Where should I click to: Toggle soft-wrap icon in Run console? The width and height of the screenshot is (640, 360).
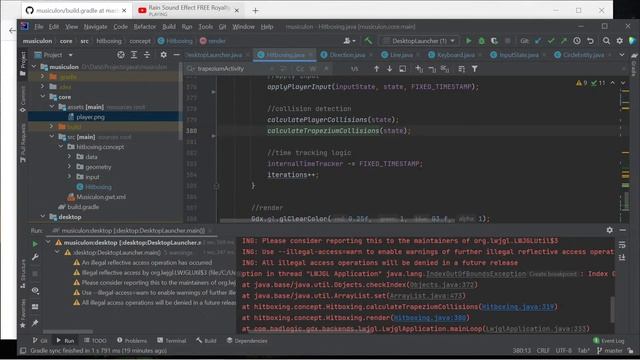622,245
